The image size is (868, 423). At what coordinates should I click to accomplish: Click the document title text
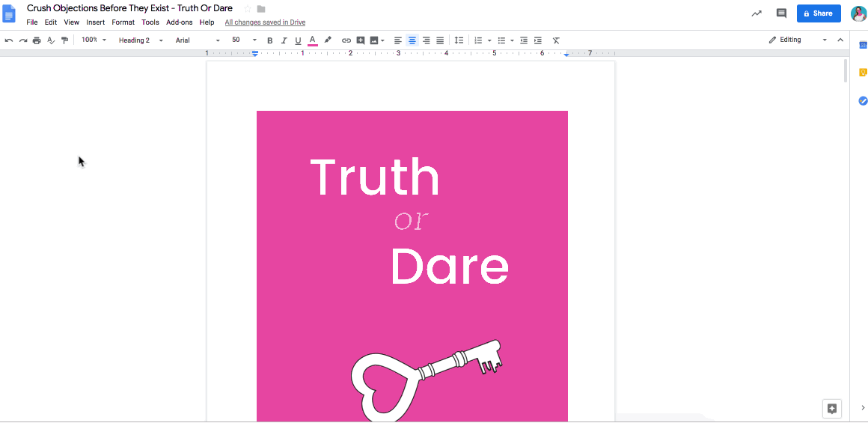coord(129,8)
